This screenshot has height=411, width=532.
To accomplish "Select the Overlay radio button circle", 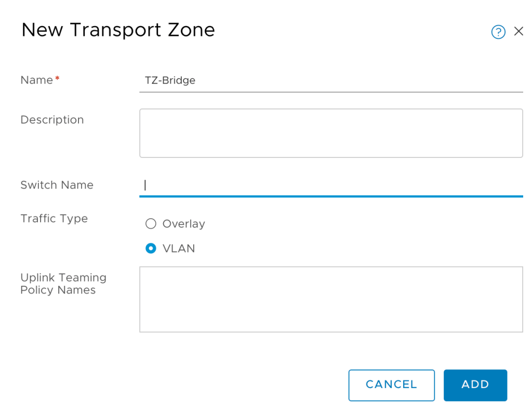I will tap(151, 224).
